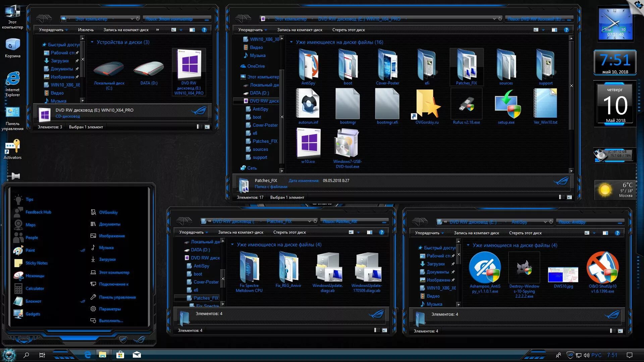Open Activators desktop icon

(13, 149)
